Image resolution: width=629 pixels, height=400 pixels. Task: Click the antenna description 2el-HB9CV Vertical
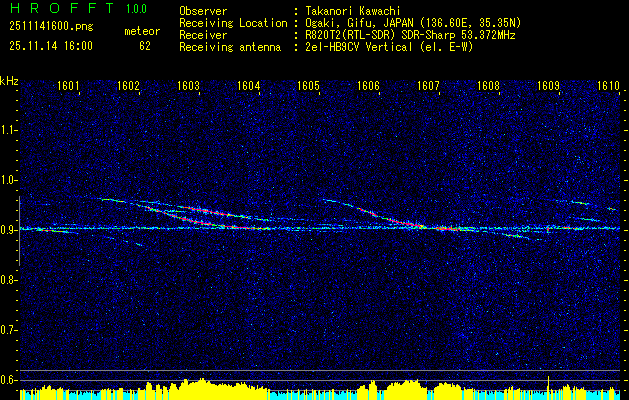pos(357,47)
